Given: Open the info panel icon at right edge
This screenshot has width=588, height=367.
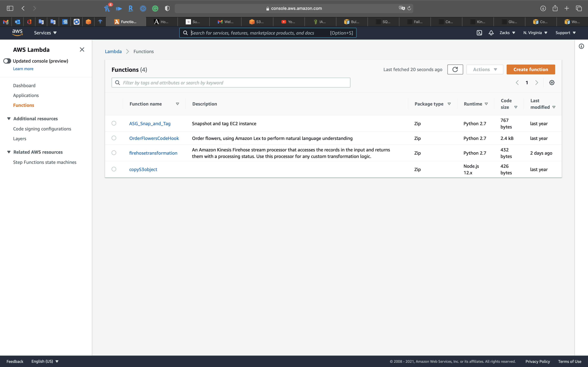Looking at the screenshot, I should click(581, 46).
